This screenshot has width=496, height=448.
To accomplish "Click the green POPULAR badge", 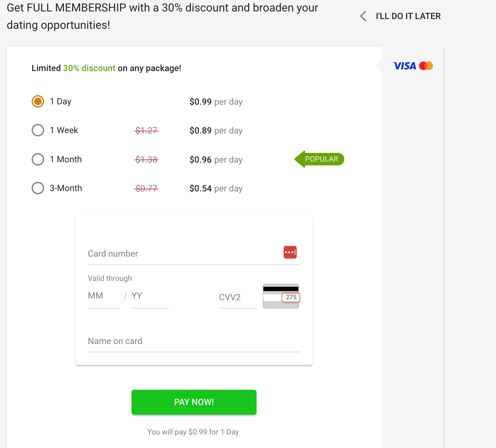I will click(x=320, y=159).
